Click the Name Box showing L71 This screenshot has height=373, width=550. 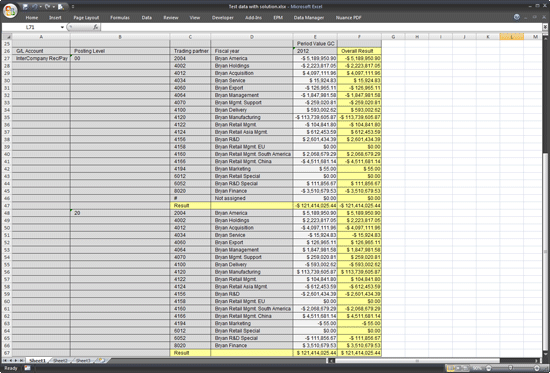coord(31,27)
